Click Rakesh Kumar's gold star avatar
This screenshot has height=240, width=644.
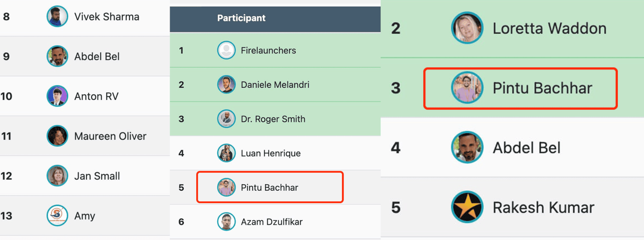pyautogui.click(x=467, y=207)
